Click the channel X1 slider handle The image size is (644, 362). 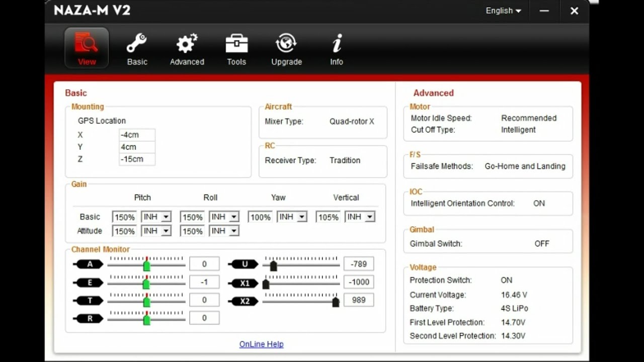266,284
